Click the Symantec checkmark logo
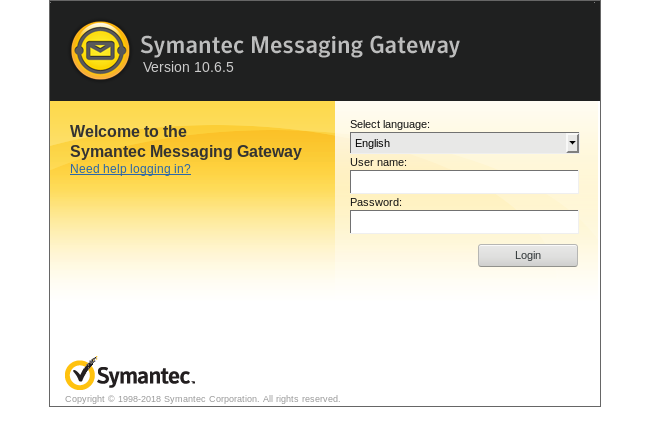 (x=130, y=373)
